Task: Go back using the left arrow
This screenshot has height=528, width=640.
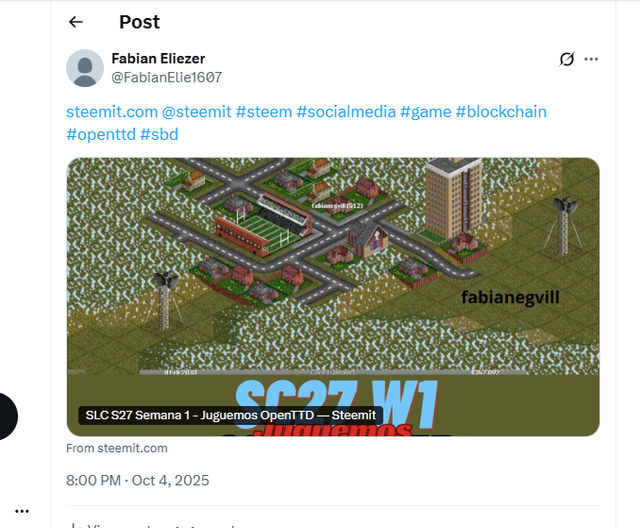Action: click(x=76, y=22)
